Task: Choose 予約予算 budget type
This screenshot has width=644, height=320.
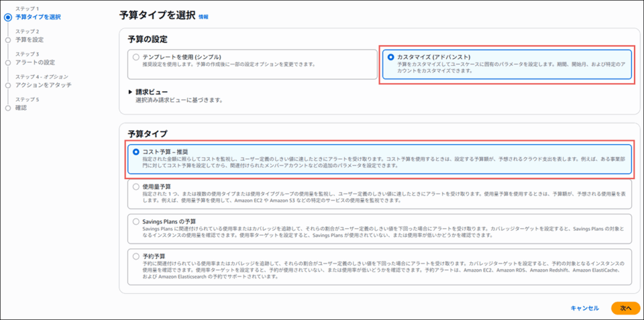Action: 136,256
